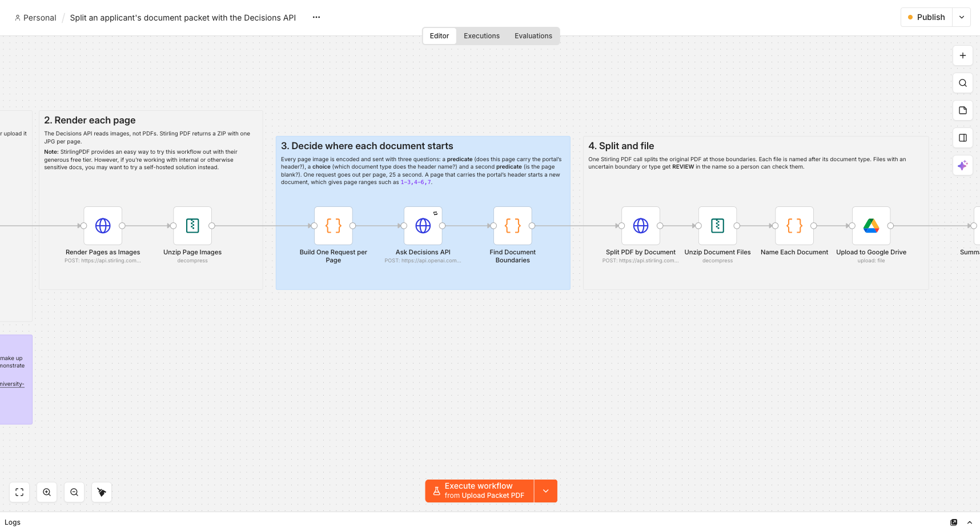This screenshot has width=980, height=531.
Task: Select the Name Each Document code node
Action: (x=794, y=226)
